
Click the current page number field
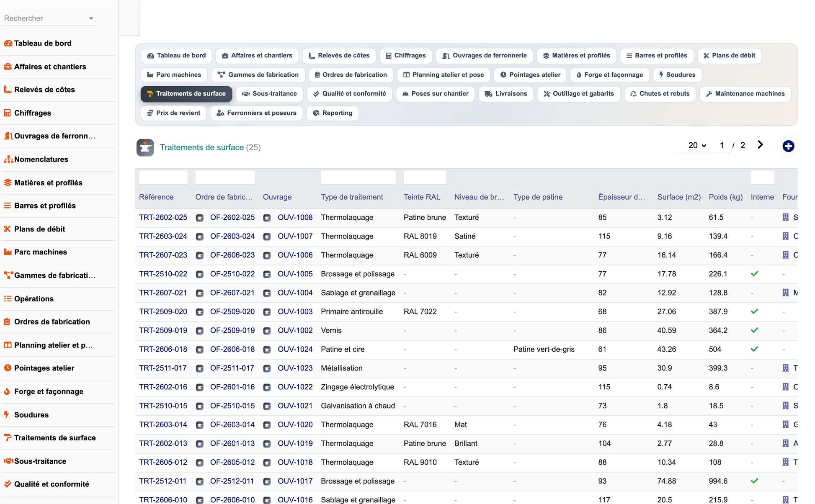(x=722, y=145)
